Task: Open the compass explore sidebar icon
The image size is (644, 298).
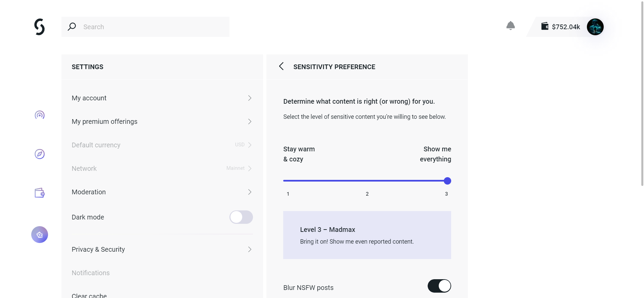Action: (x=40, y=154)
